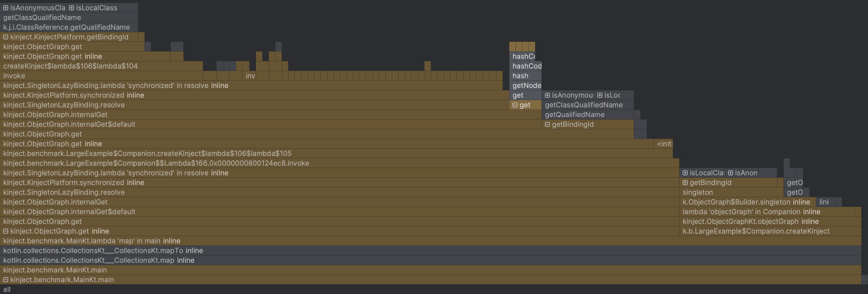Viewport: 868px width, 294px height.
Task: Collapse getBindingId frame under getQualifiedName
Action: click(x=547, y=124)
